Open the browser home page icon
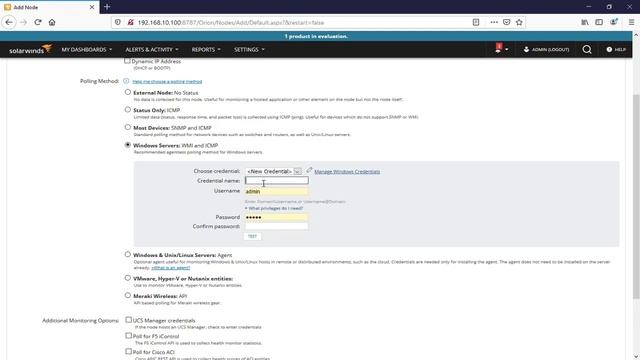Viewport: 640px width, 360px height. coord(52,22)
